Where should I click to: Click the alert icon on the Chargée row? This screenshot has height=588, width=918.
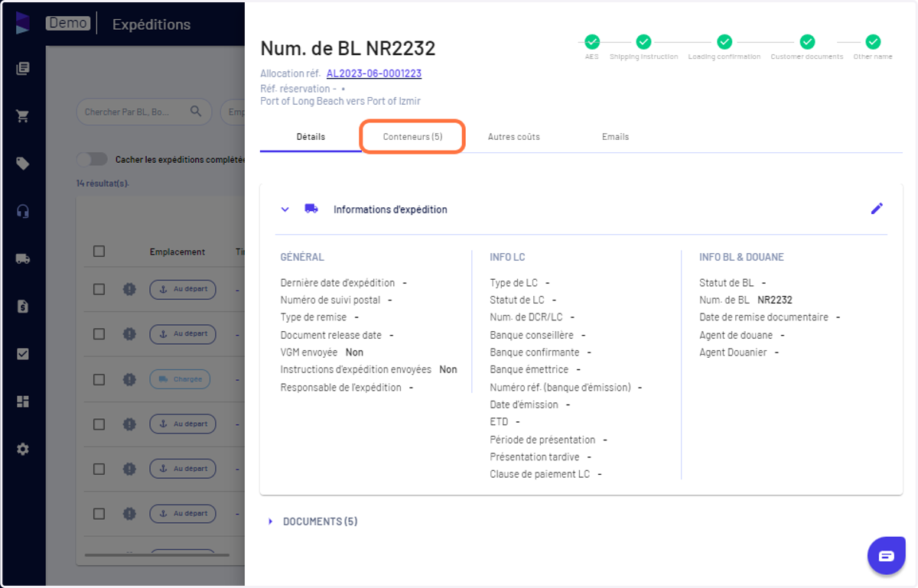(x=129, y=378)
